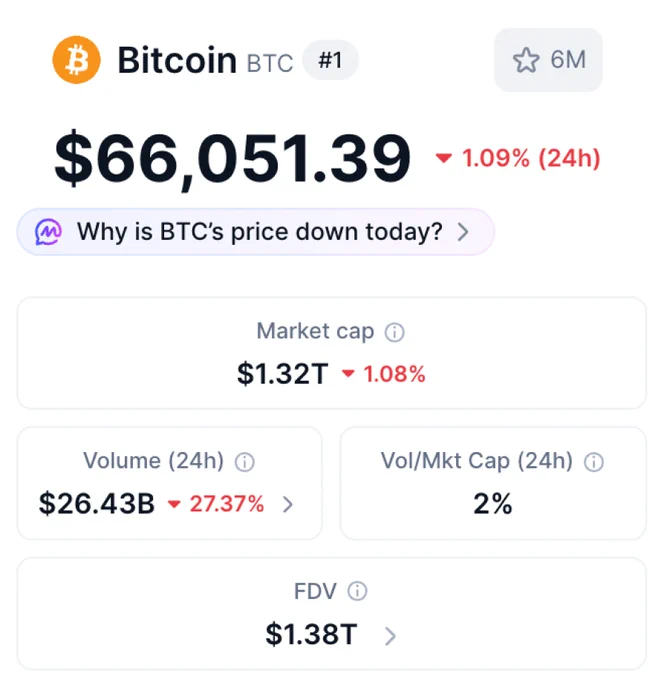Click the Bitcoin name heading
The width and height of the screenshot is (661, 680).
click(x=177, y=60)
